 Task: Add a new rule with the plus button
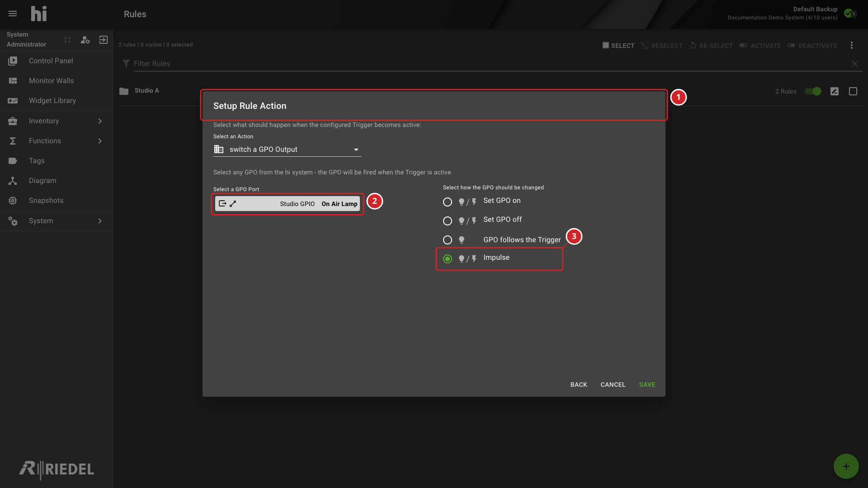tap(846, 466)
